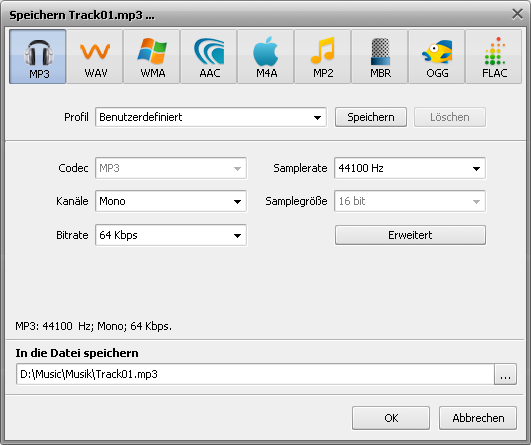The image size is (531, 445).
Task: Click the Profil label
Action: coord(76,117)
